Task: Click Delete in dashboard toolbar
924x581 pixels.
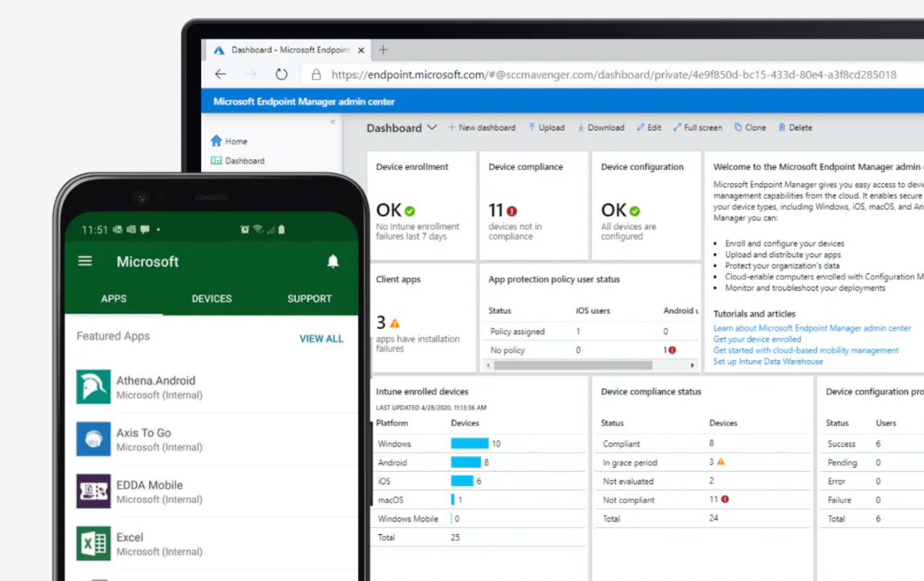Action: pyautogui.click(x=795, y=128)
